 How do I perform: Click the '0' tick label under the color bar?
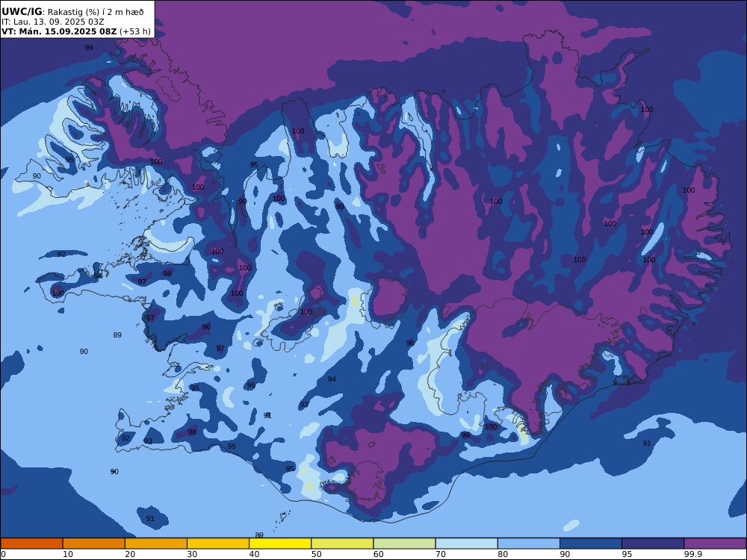click(3, 554)
